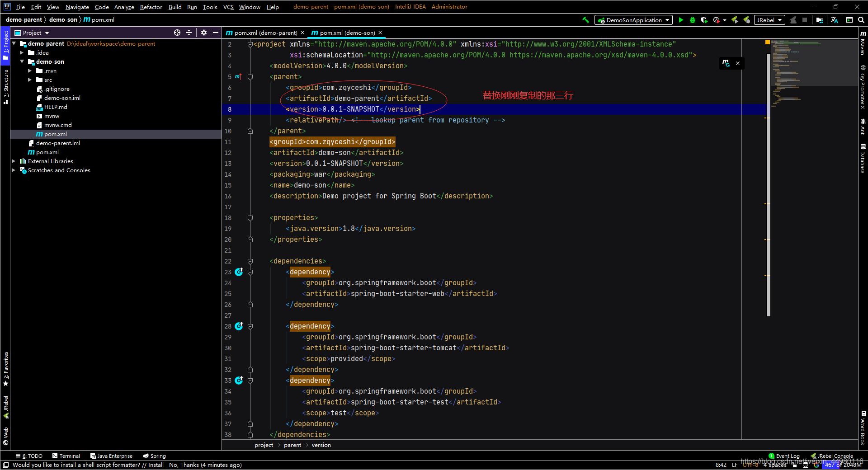This screenshot has height=470, width=868.
Task: Click the Project Structure toolbar icon
Action: [819, 20]
